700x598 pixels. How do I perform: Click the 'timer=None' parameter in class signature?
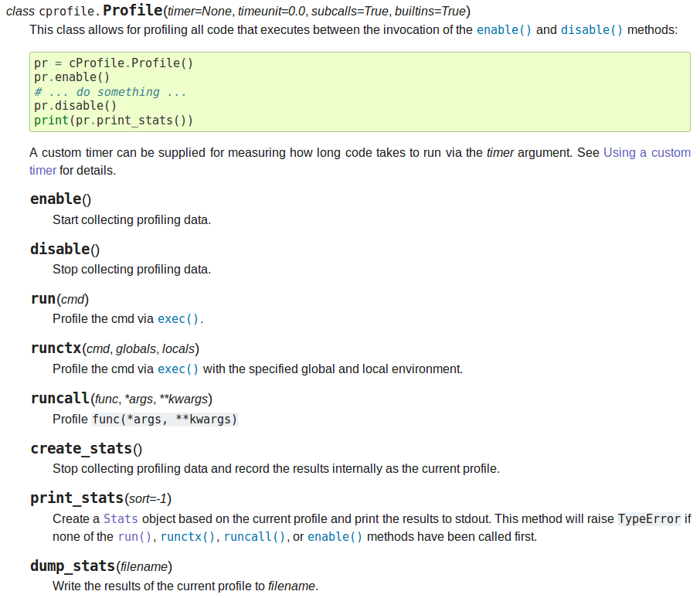(x=199, y=11)
